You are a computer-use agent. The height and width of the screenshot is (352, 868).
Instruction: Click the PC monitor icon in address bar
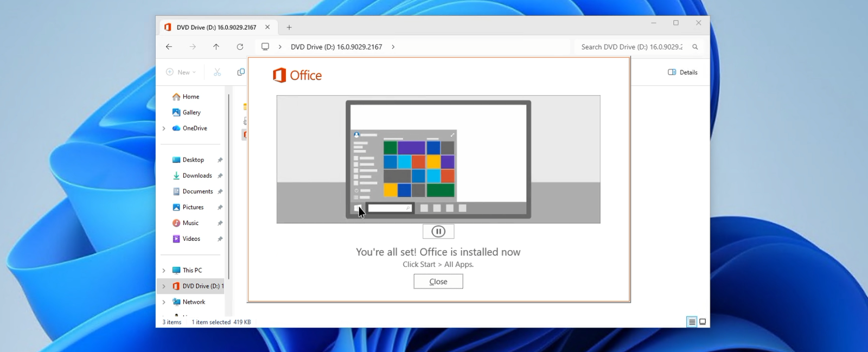point(265,47)
